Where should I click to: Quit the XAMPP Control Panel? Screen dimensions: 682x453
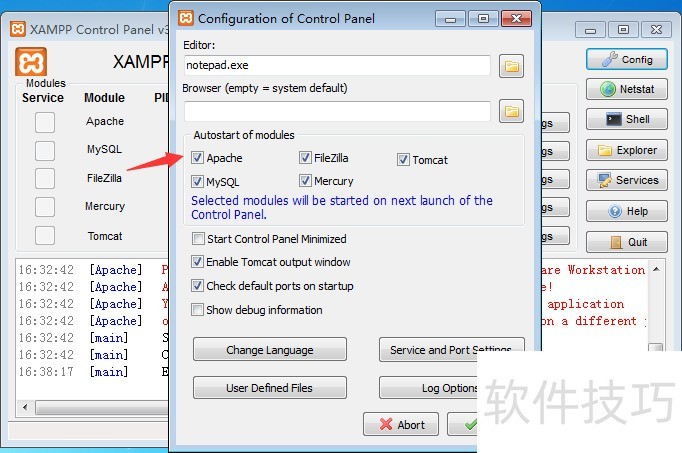[627, 242]
